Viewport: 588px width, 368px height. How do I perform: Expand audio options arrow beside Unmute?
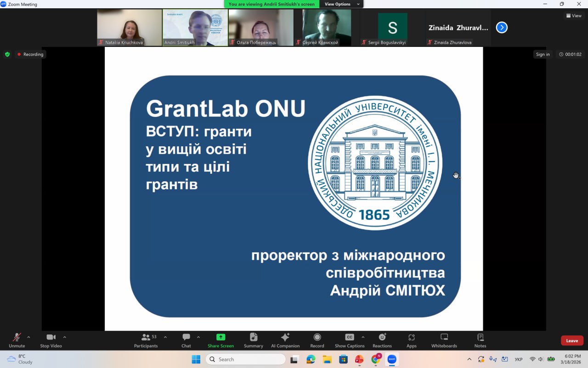(28, 337)
